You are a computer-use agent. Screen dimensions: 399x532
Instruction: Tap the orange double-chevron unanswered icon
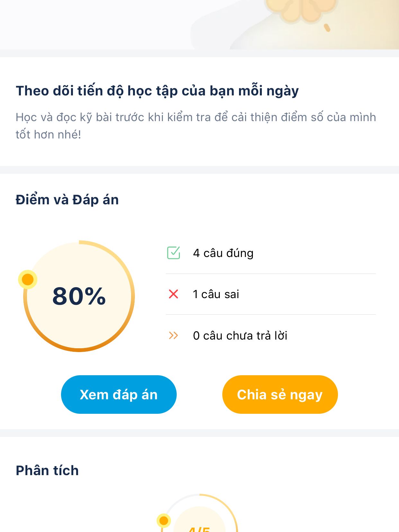[x=173, y=335]
